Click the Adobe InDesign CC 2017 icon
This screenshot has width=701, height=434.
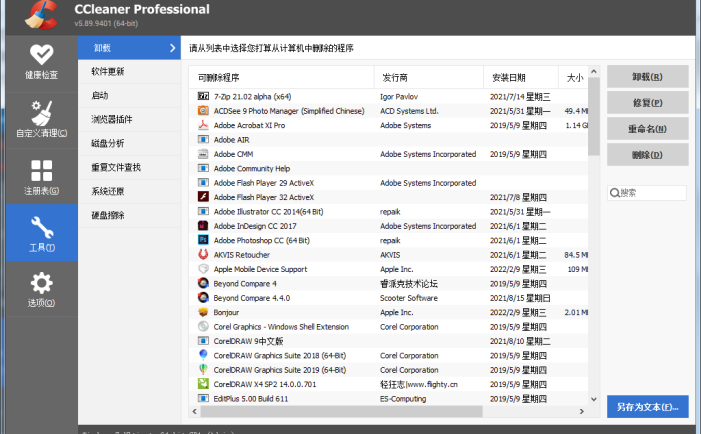[x=203, y=226]
